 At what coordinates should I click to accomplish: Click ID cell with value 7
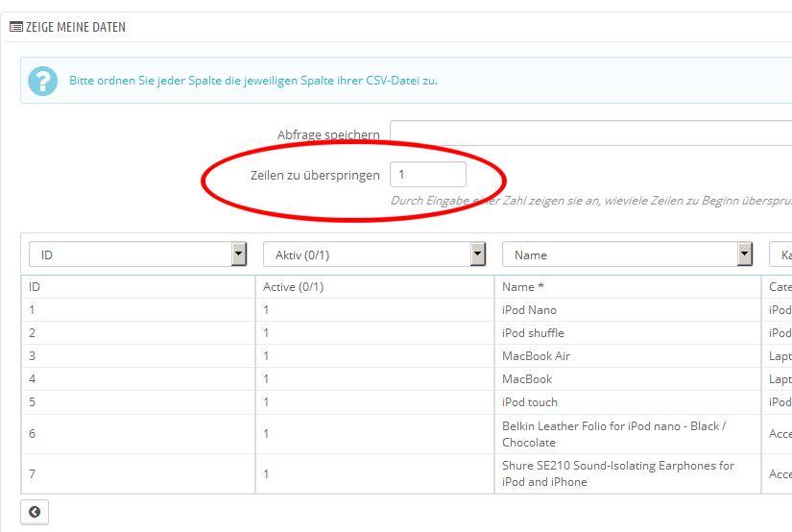pos(138,473)
